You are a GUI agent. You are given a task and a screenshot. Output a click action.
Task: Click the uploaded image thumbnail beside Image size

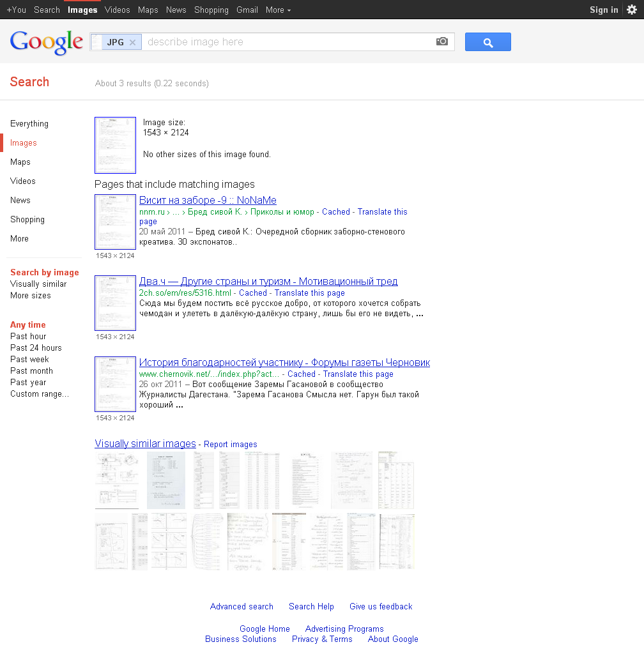point(116,145)
